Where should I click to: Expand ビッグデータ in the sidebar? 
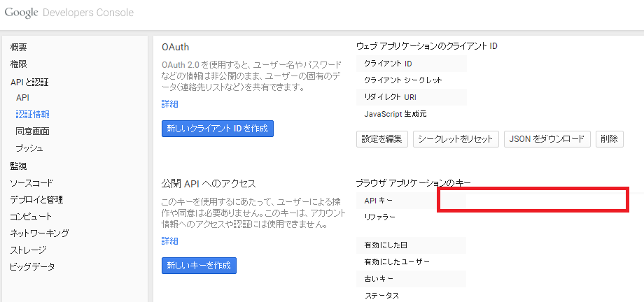pos(32,267)
